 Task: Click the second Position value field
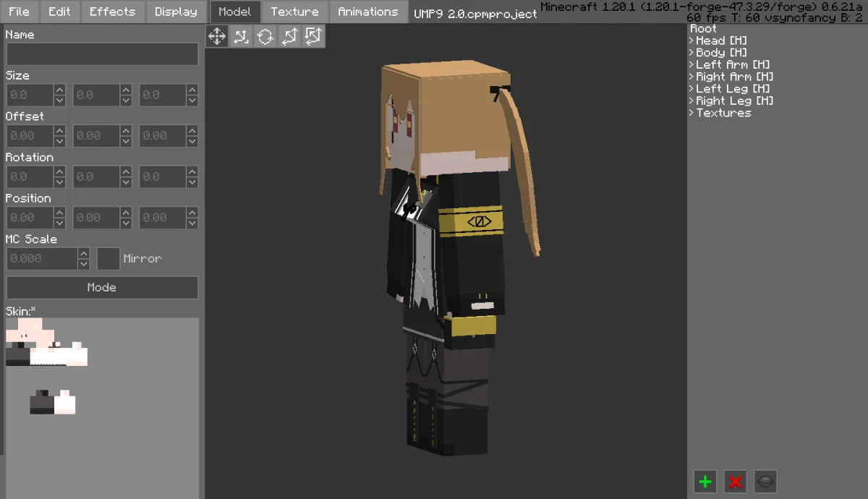96,218
